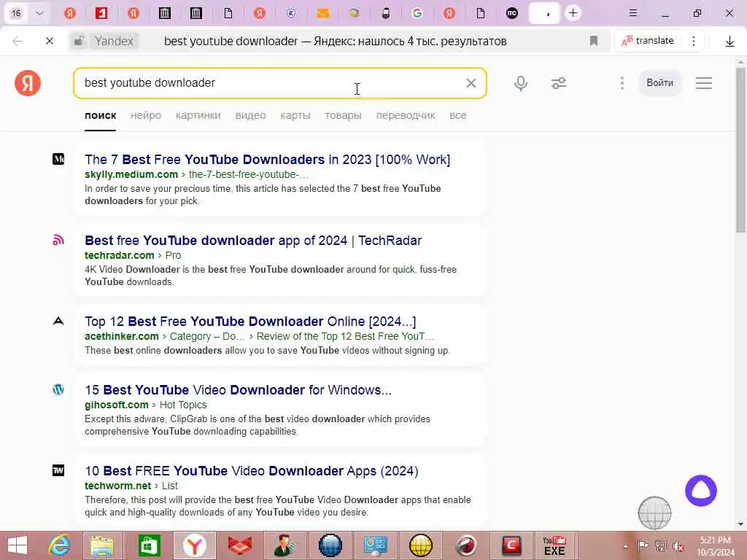The width and height of the screenshot is (747, 560).
Task: Open the three-dot menu next to translate
Action: click(x=694, y=41)
